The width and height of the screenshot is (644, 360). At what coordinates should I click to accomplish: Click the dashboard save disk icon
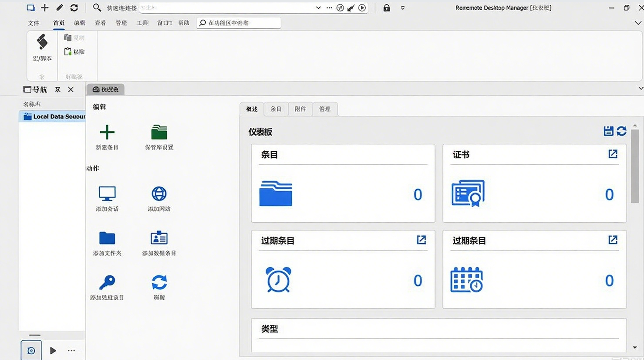coord(608,131)
